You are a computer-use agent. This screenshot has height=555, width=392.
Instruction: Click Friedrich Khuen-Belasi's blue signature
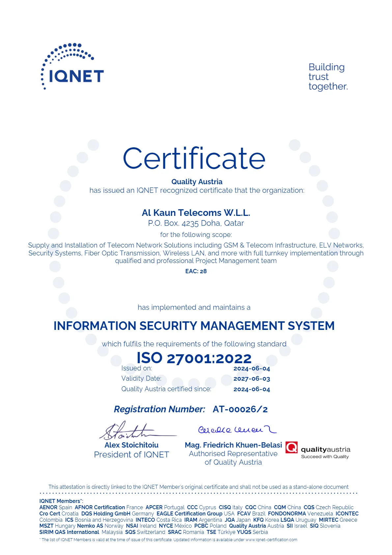[237, 430]
